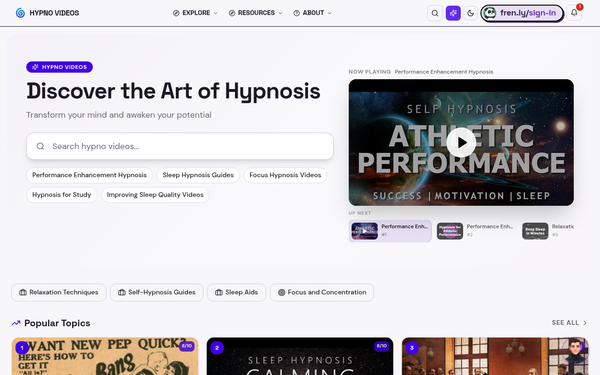Select the Focus Hypnosis Videos chip
Viewport: 600px width, 375px height.
285,175
